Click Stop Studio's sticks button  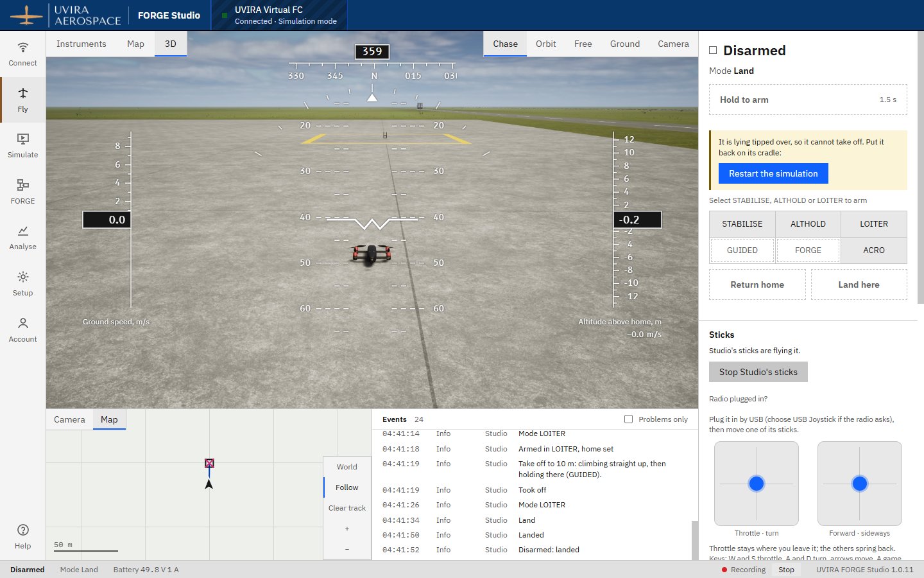(x=758, y=372)
